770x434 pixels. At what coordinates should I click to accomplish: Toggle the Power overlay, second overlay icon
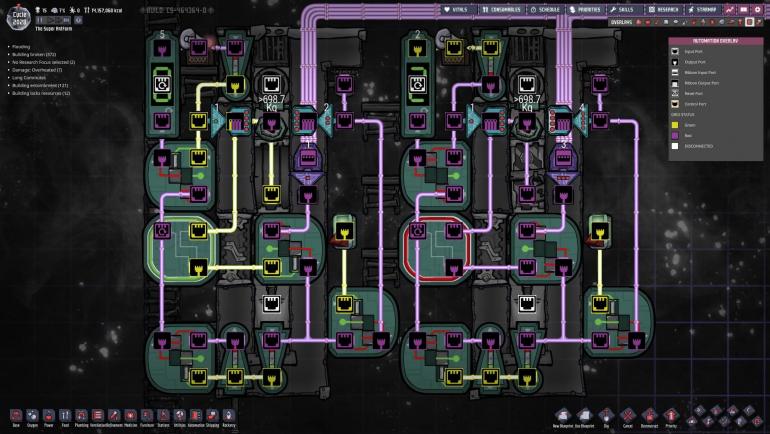click(648, 22)
